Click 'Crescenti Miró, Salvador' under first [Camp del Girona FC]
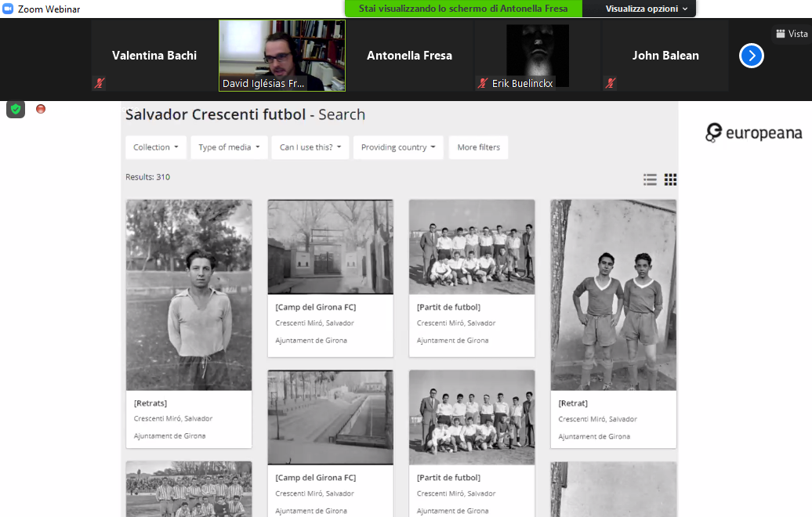 [x=315, y=323]
